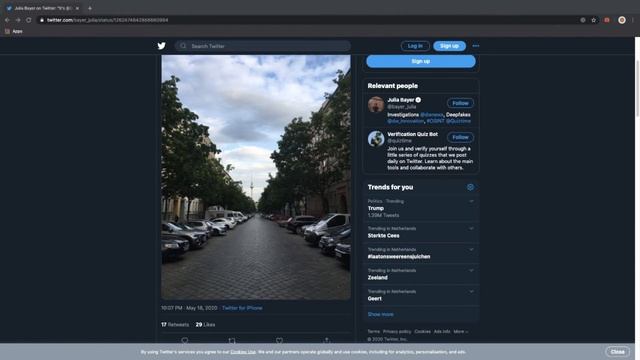This screenshot has height=360, width=640.
Task: Click the red extension icon in toolbar
Action: tap(607, 20)
